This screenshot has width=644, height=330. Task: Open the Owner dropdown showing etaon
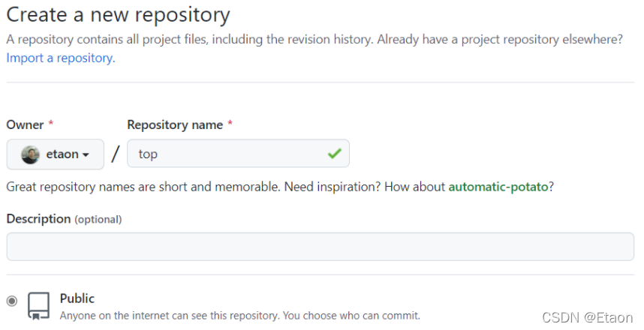(x=56, y=154)
